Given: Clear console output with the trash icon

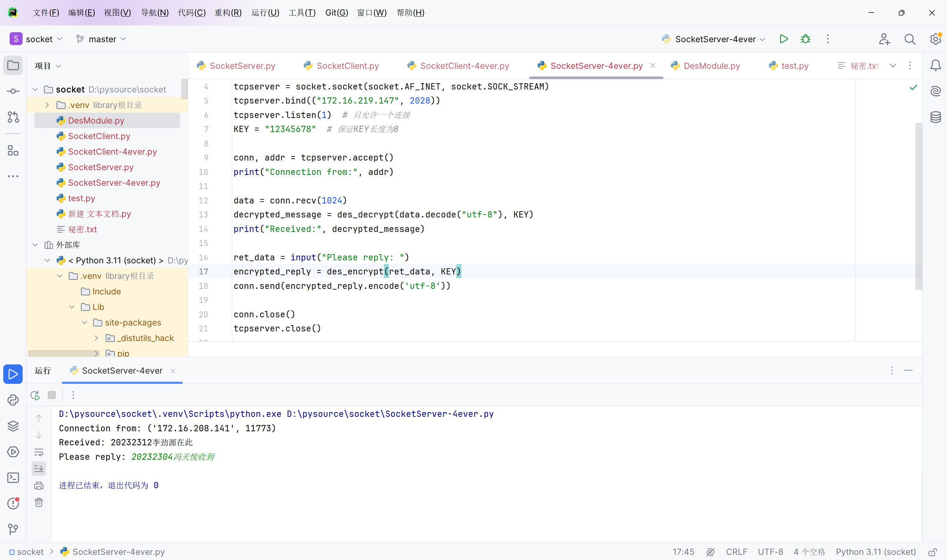Looking at the screenshot, I should tap(39, 502).
